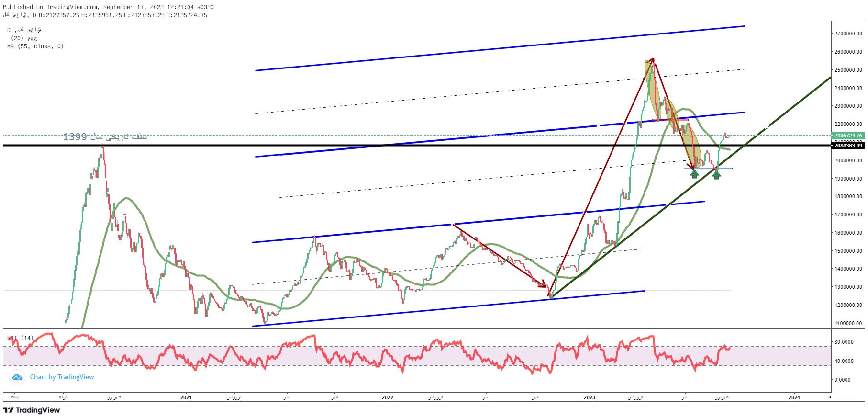868x419 pixels.
Task: Click the خرداد month label on time axis
Action: [63, 397]
